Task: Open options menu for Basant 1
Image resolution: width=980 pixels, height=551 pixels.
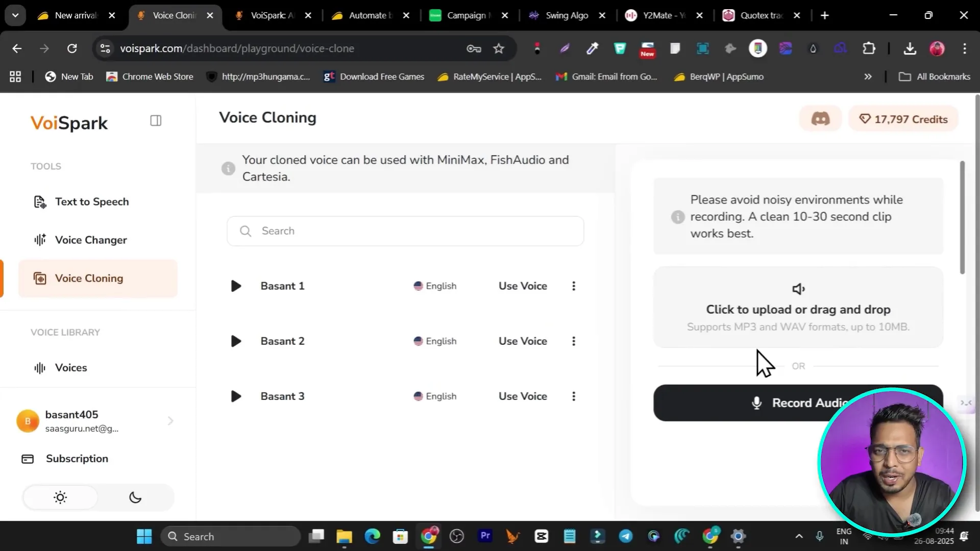Action: coord(574,286)
